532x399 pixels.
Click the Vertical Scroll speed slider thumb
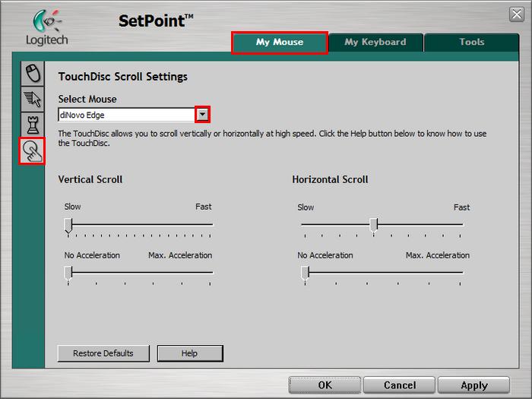(68, 226)
